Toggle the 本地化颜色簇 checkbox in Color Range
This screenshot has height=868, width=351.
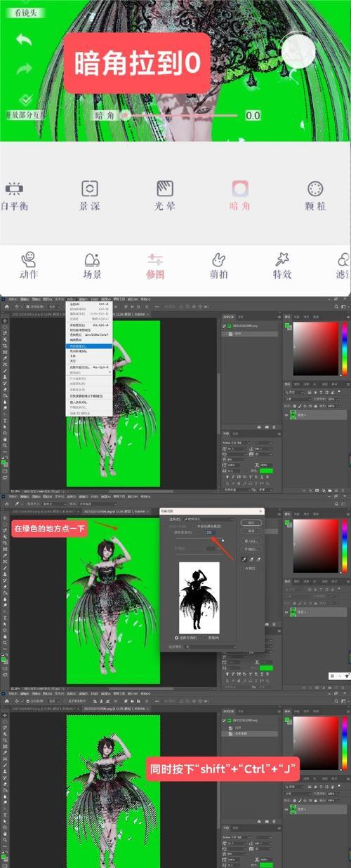click(x=194, y=527)
